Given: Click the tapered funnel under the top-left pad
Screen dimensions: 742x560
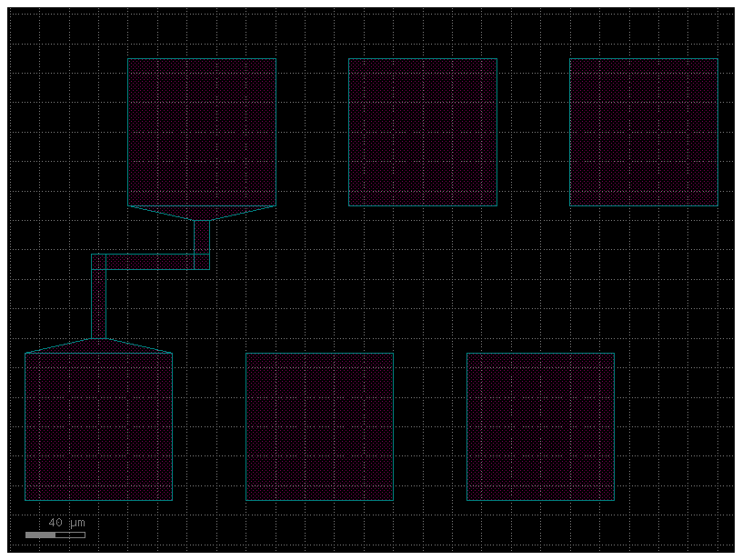Looking at the screenshot, I should tap(202, 213).
